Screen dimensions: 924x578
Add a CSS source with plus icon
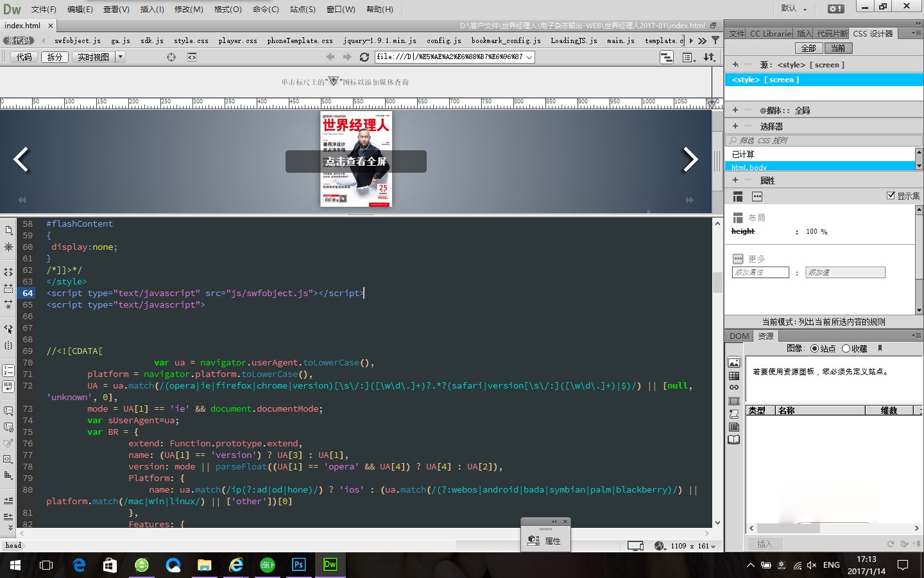[x=735, y=64]
